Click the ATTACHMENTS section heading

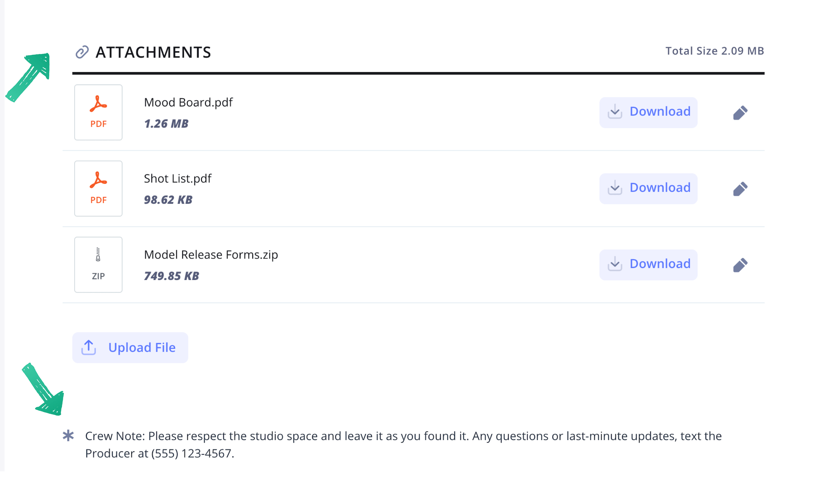(x=153, y=52)
